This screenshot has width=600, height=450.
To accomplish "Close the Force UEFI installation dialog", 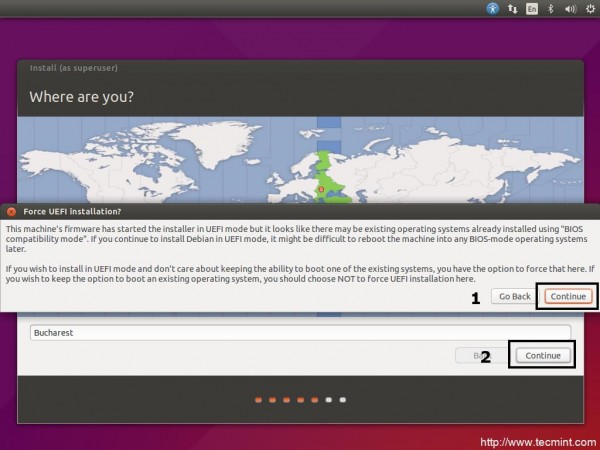I will click(11, 212).
